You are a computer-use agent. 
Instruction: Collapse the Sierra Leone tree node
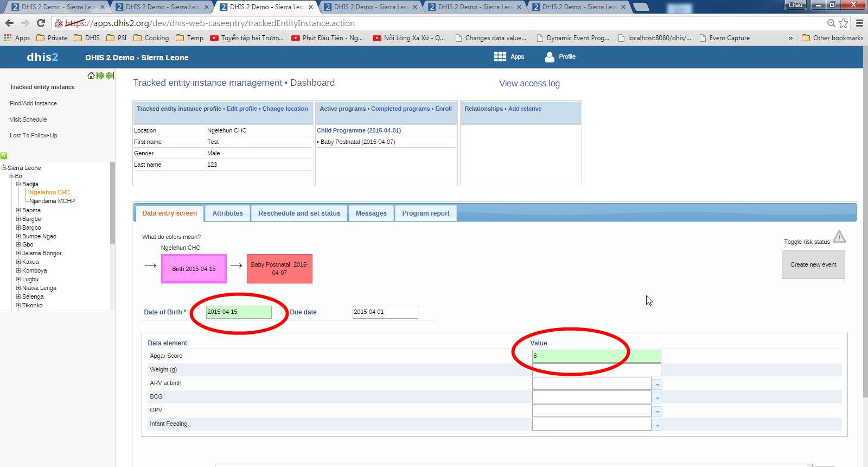[x=4, y=168]
